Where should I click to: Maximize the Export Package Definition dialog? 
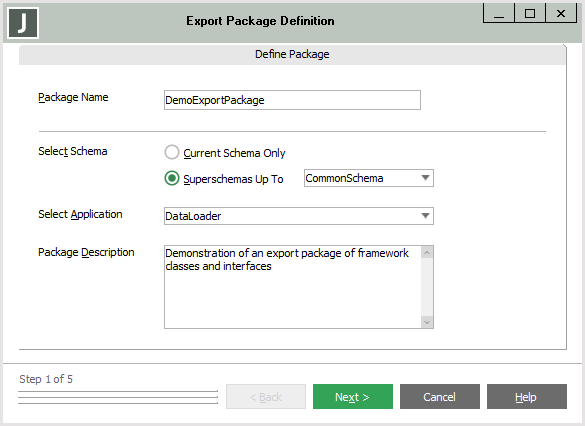(x=530, y=13)
